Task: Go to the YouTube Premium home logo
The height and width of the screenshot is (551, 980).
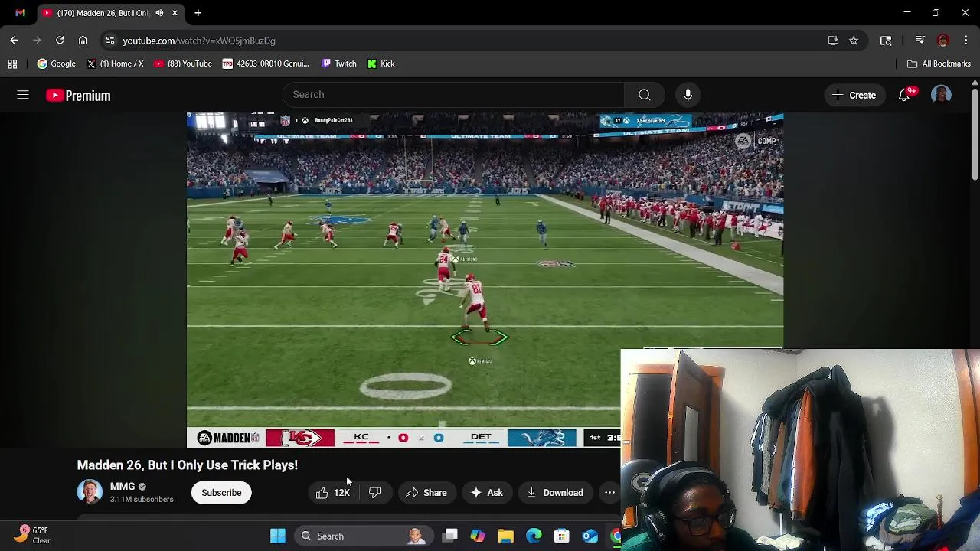Action: 78,96
